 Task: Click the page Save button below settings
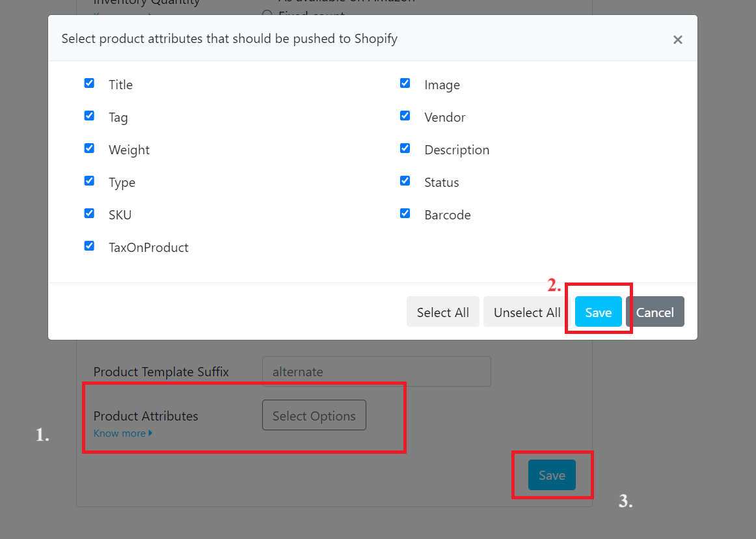552,475
